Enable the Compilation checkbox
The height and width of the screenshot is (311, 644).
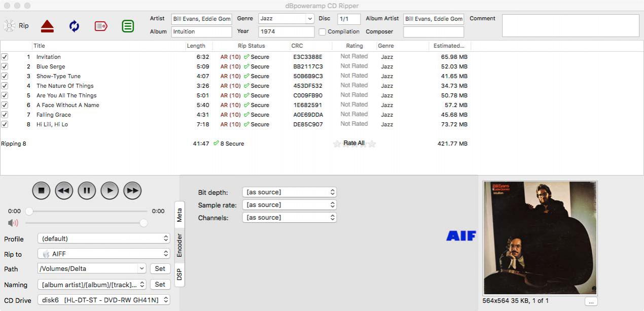pyautogui.click(x=323, y=32)
